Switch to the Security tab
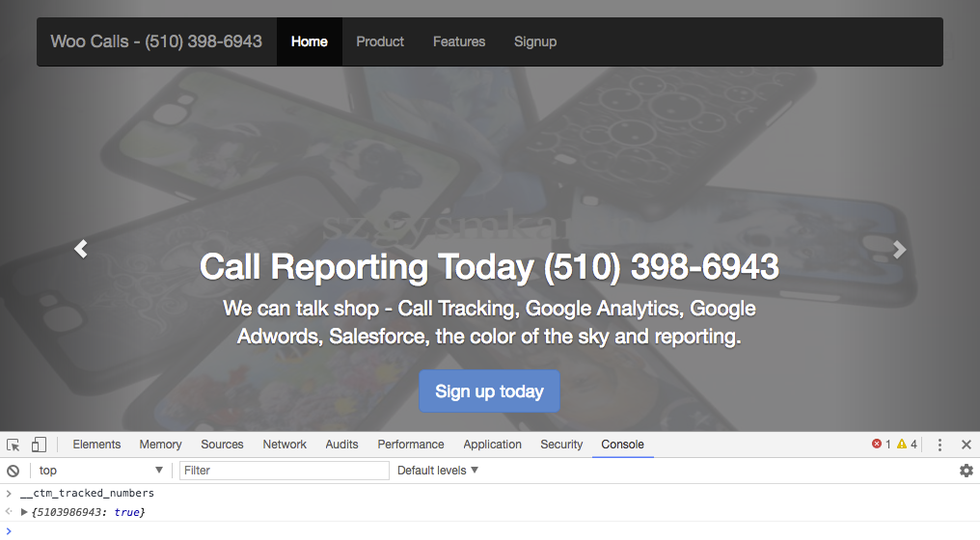980x540 pixels. (x=561, y=445)
